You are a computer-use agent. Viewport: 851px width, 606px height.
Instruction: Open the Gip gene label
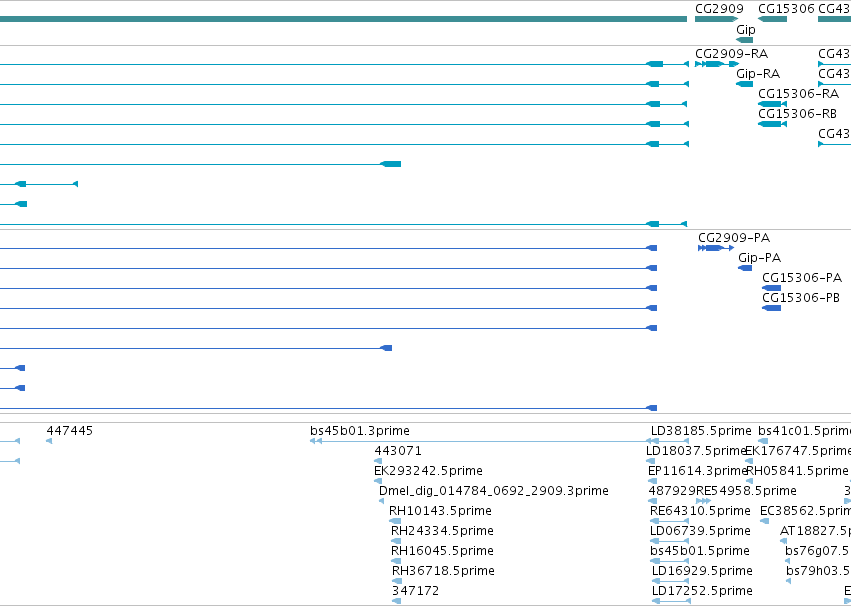[x=746, y=30]
